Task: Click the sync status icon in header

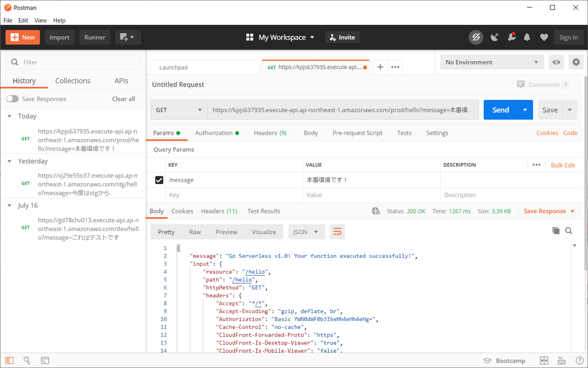Action: (475, 37)
